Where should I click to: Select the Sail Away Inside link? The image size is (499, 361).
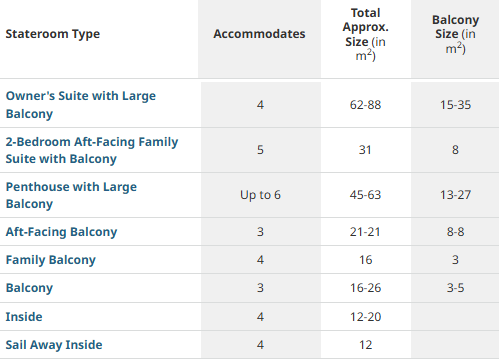[54, 345]
